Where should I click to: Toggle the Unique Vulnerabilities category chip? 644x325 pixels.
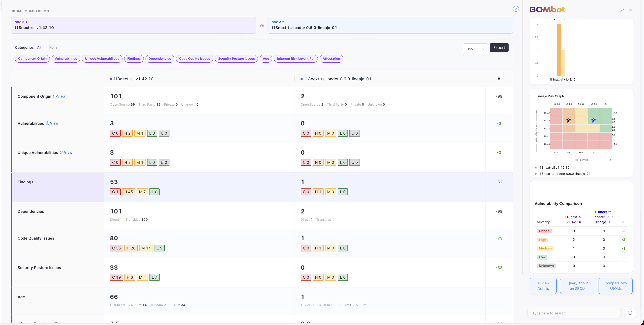click(102, 59)
